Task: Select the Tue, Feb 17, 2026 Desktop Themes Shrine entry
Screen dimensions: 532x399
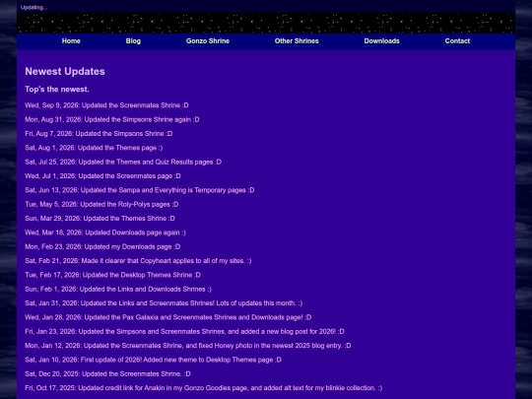Action: (112, 275)
